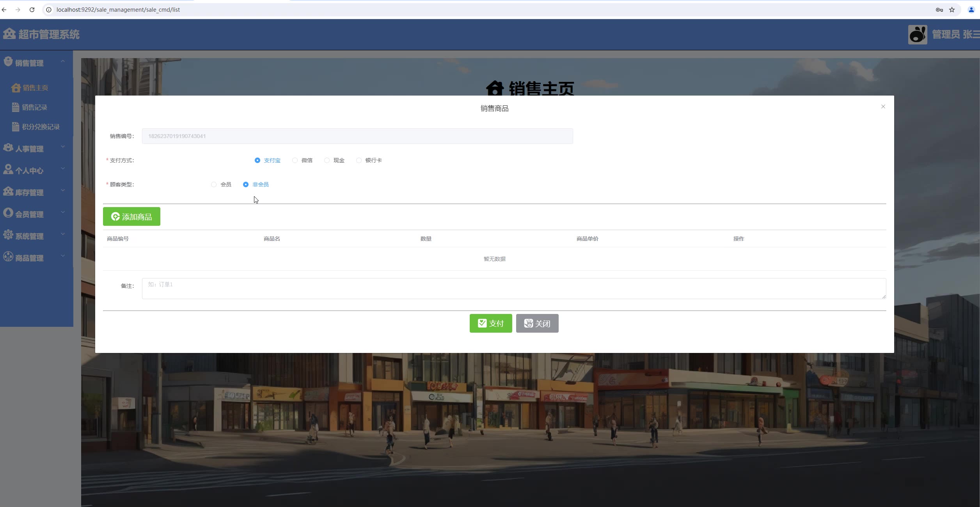Click the 销售管理 shield icon in sidebar
The height and width of the screenshot is (507, 980).
point(8,61)
